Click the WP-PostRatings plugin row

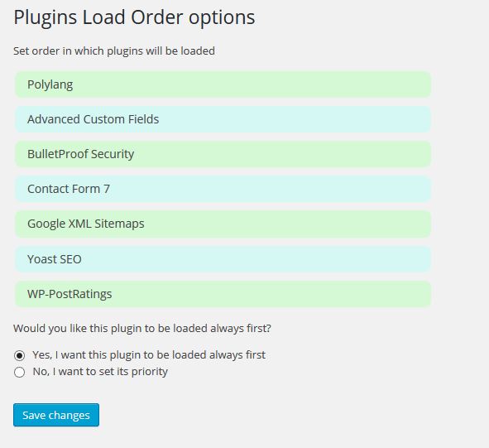223,294
